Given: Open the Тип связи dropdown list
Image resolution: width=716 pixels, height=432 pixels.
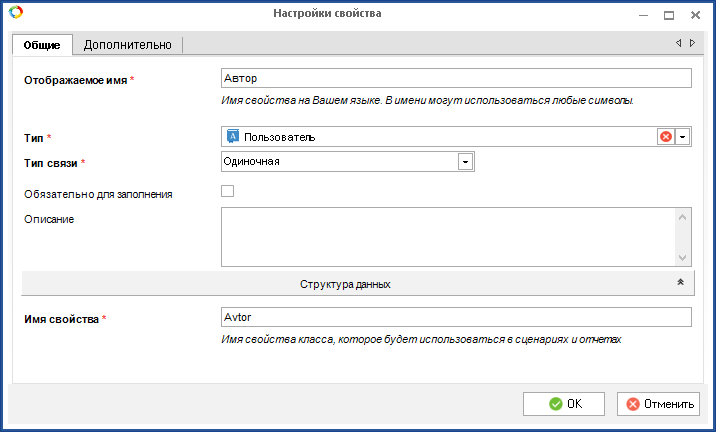Looking at the screenshot, I should (x=465, y=162).
